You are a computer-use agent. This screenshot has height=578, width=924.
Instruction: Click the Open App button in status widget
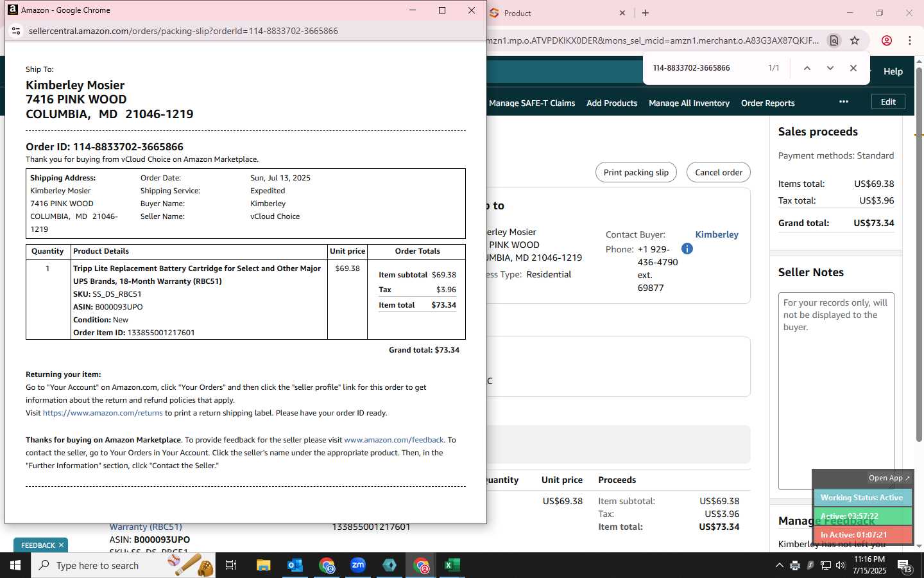click(x=889, y=478)
